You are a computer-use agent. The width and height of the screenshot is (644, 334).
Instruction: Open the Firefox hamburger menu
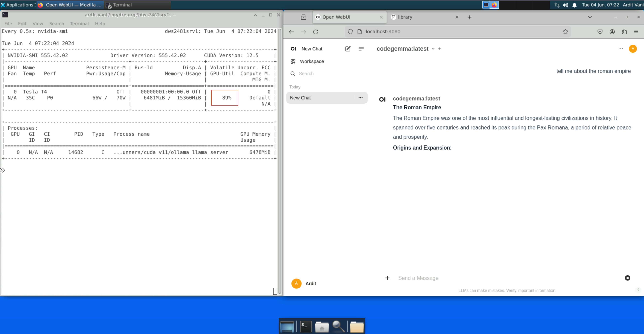tap(636, 32)
